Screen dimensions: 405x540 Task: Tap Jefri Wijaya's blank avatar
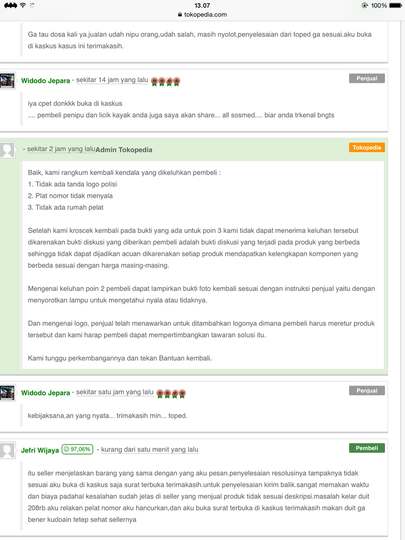(x=7, y=450)
